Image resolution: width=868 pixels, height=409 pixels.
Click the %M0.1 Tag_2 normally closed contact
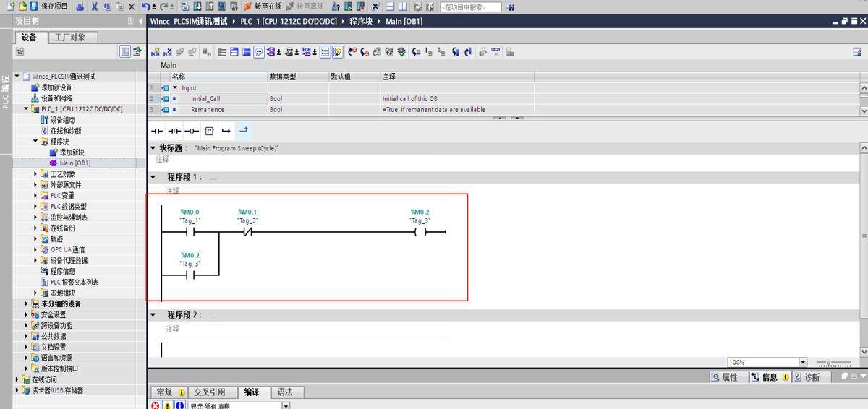tap(248, 232)
